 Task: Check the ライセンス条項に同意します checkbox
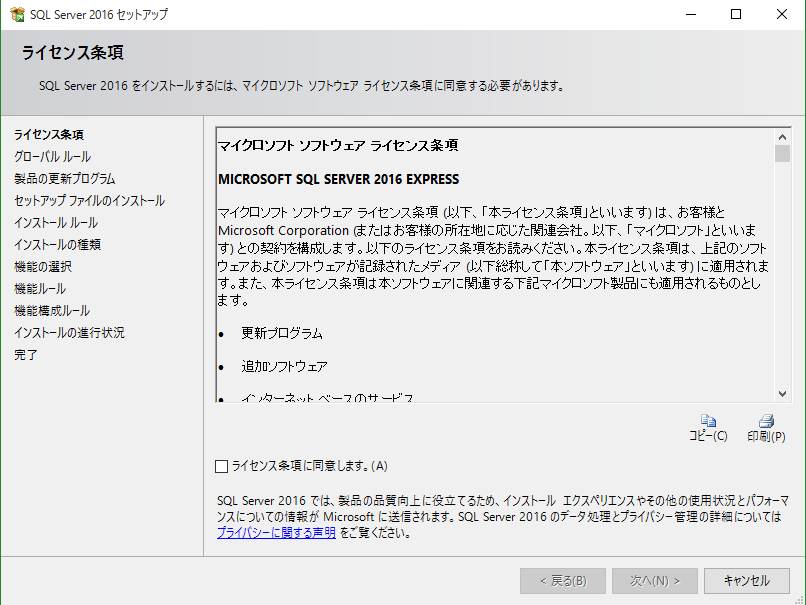point(221,466)
